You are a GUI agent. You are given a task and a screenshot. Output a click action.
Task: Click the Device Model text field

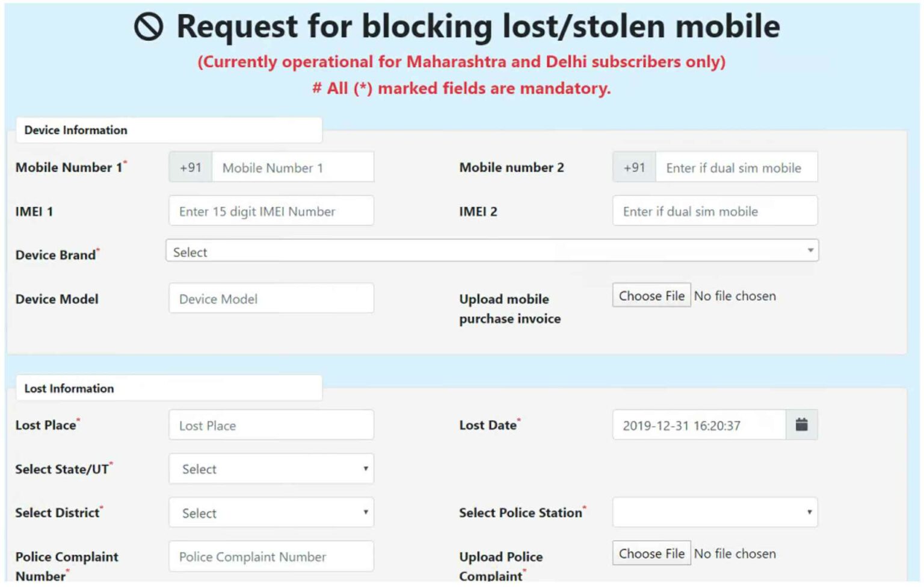[271, 299]
